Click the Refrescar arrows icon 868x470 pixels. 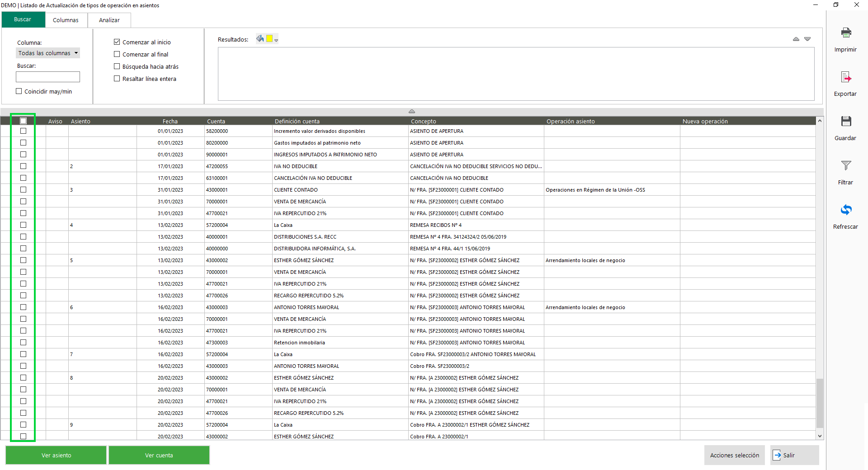click(x=846, y=210)
